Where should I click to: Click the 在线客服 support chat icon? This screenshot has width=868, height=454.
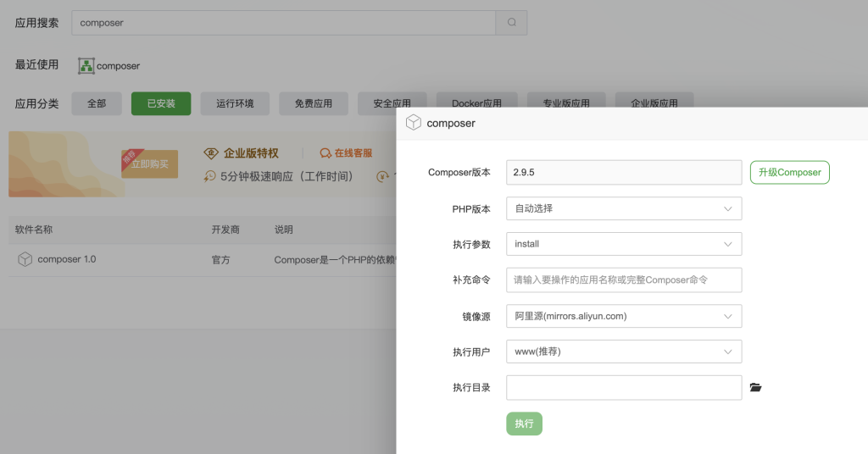(x=325, y=153)
